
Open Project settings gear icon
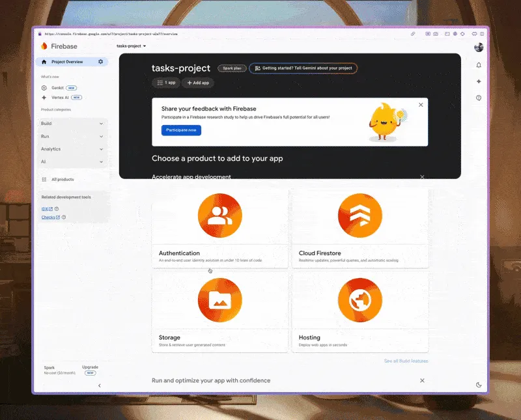pyautogui.click(x=100, y=62)
